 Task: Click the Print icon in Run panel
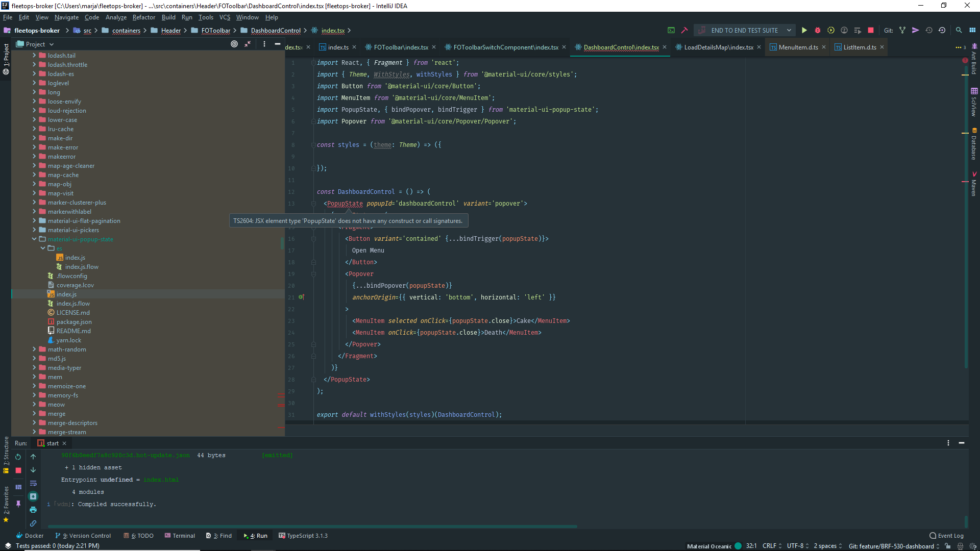tap(33, 510)
